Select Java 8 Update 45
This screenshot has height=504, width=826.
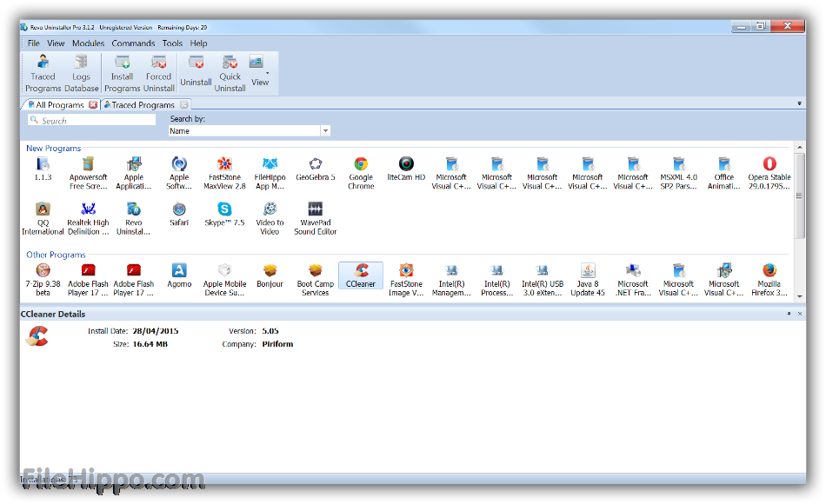588,279
